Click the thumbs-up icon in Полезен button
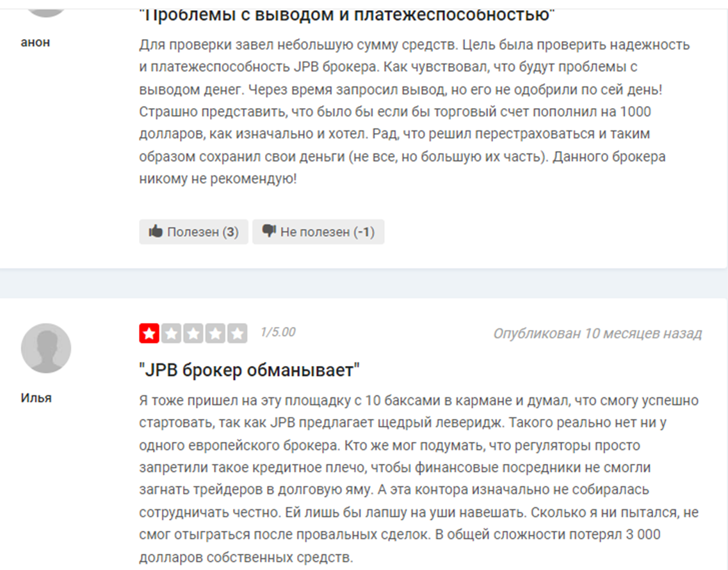The height and width of the screenshot is (570, 728). [x=156, y=230]
